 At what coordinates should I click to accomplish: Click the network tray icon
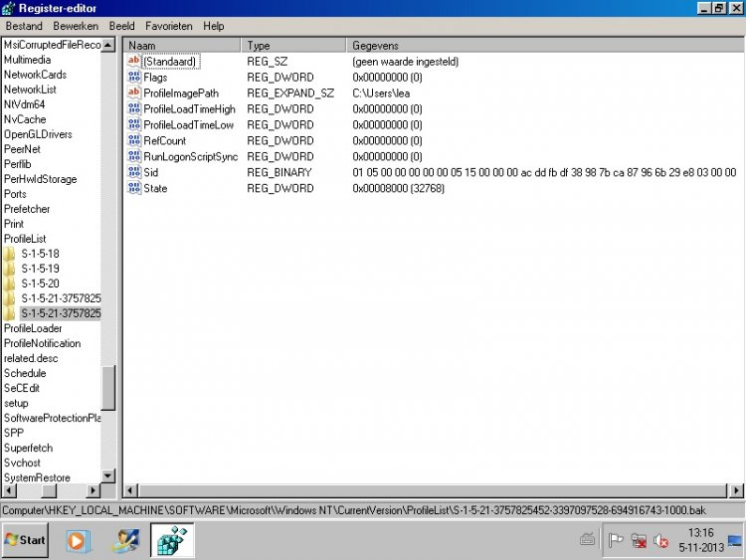639,540
